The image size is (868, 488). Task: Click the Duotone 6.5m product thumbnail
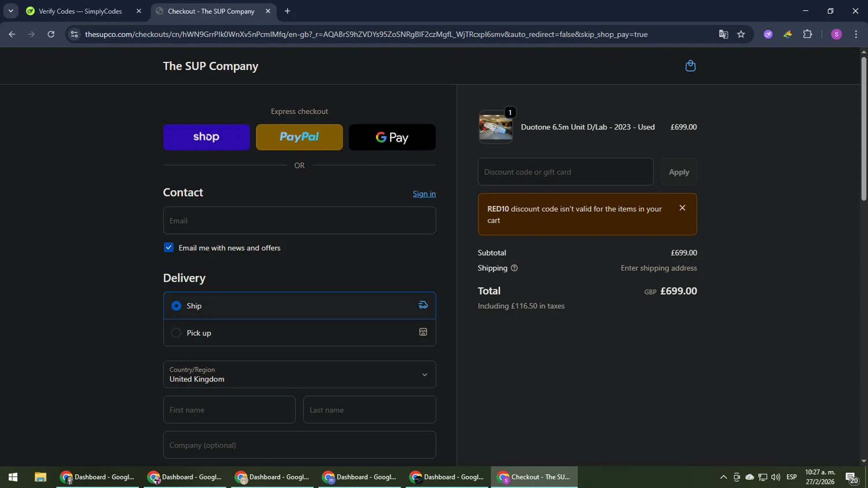point(496,127)
